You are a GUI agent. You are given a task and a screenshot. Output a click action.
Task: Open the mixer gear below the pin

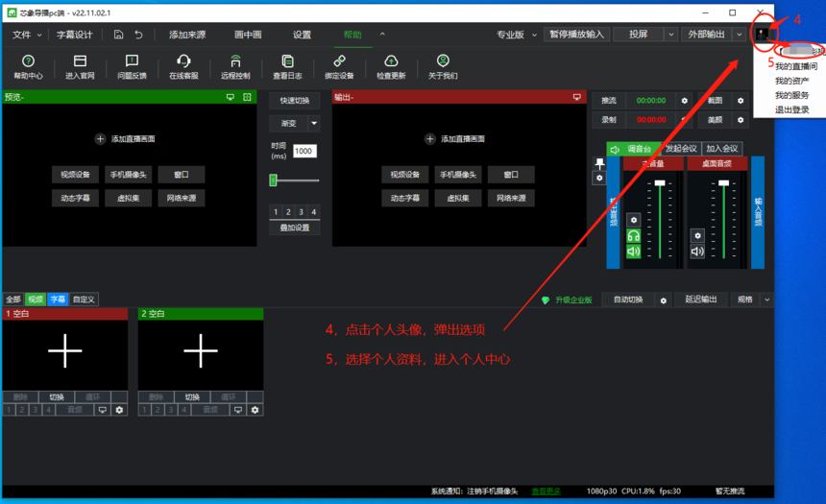[599, 178]
